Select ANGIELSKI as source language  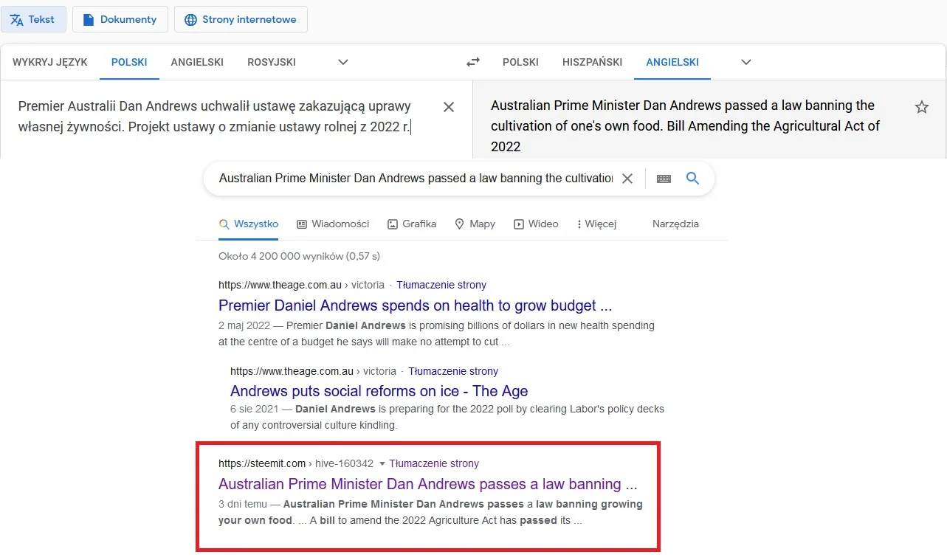(x=197, y=62)
